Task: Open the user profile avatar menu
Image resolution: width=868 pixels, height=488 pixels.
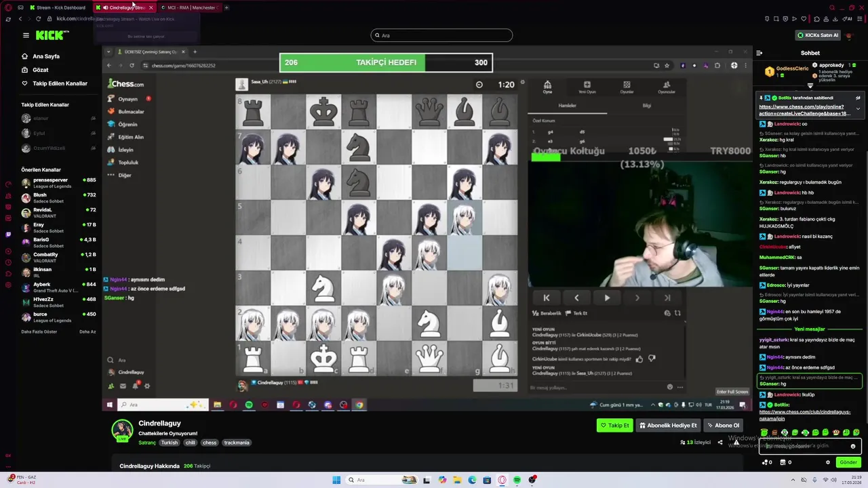Action: tap(850, 35)
